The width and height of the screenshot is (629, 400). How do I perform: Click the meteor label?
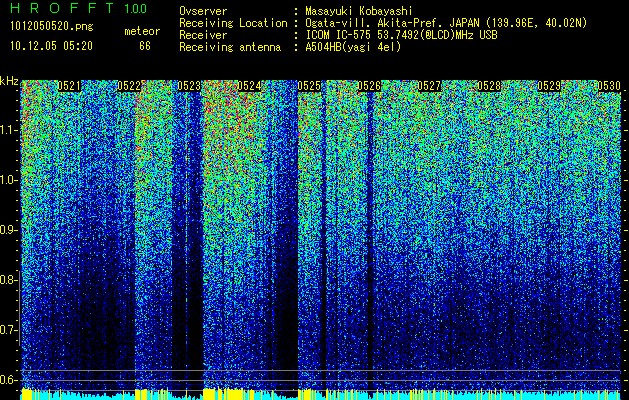tap(142, 31)
